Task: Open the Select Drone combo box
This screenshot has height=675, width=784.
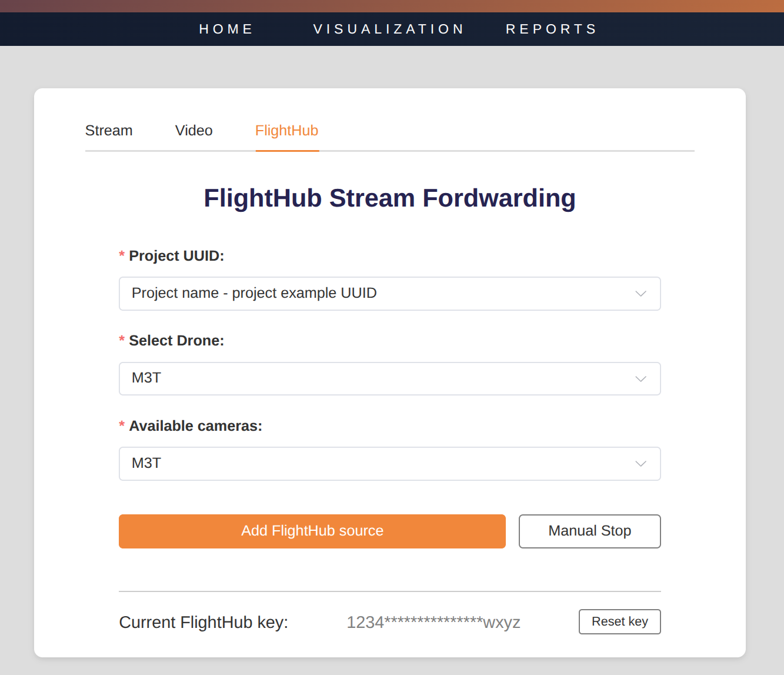Action: click(376, 378)
